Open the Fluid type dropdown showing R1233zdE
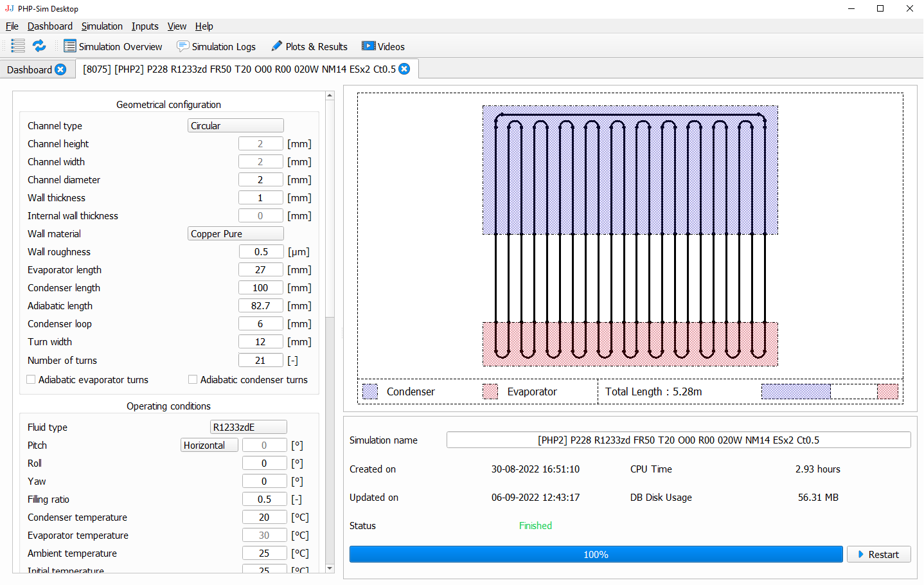Screen dimensions: 924x585 pos(248,427)
